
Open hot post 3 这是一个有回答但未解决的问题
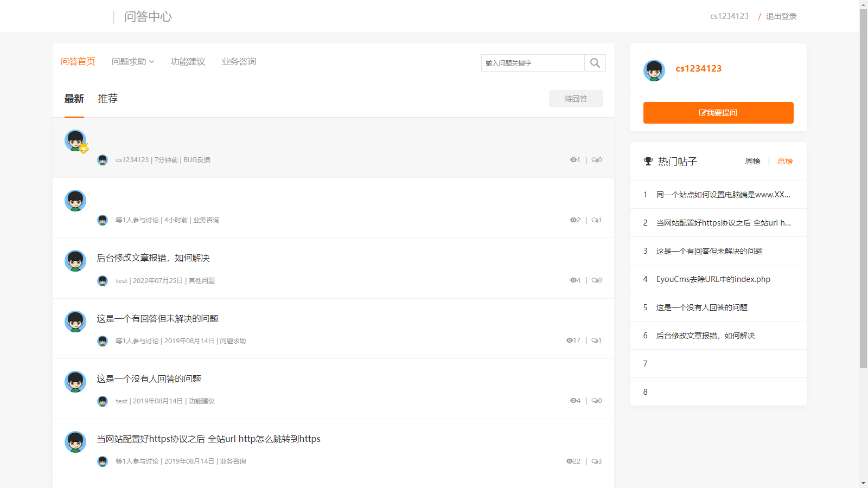coord(710,251)
